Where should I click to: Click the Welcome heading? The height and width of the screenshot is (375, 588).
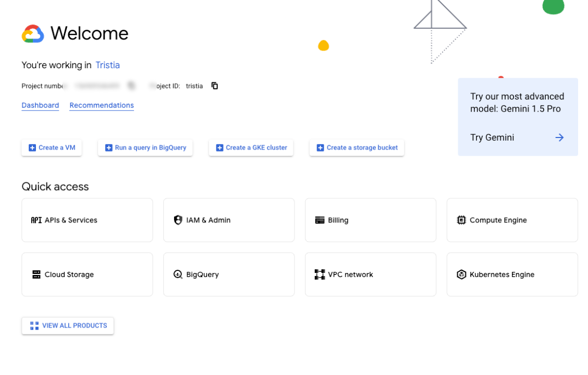tap(89, 33)
